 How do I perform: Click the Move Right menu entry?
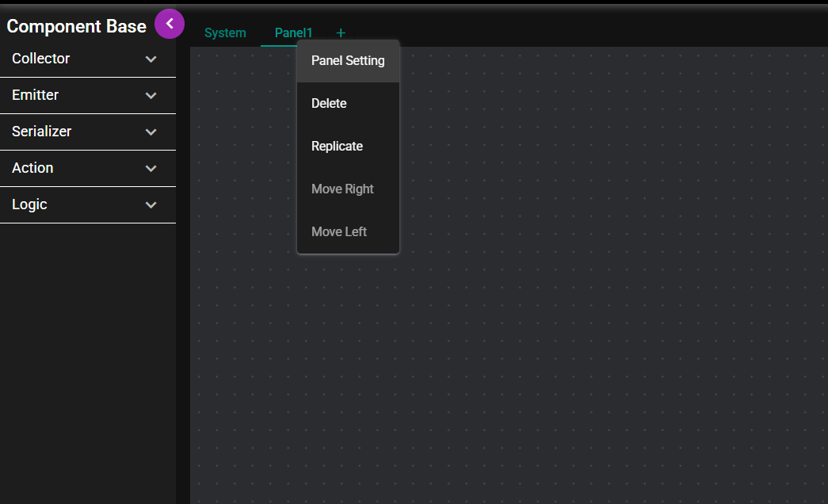pos(342,189)
